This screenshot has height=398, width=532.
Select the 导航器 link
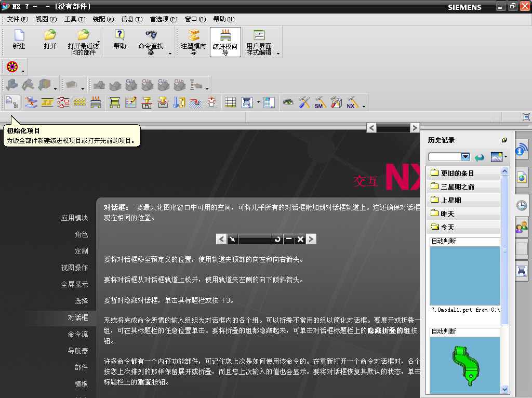point(78,351)
